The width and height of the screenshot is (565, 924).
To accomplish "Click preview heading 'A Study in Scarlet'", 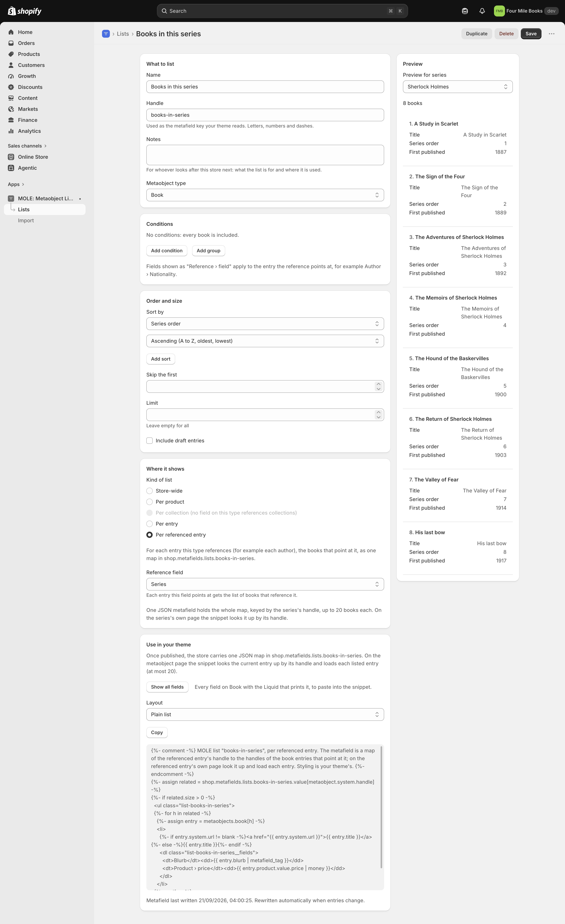I will 436,124.
